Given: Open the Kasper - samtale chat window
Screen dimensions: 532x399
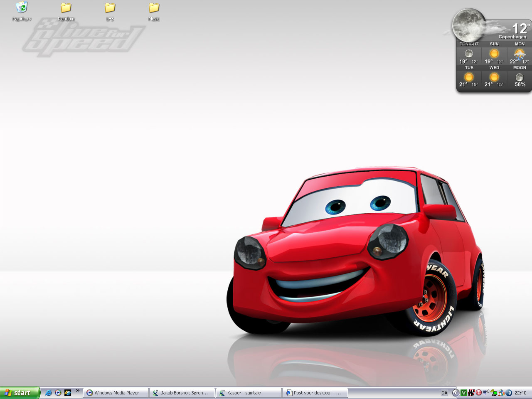Looking at the screenshot, I should point(249,393).
